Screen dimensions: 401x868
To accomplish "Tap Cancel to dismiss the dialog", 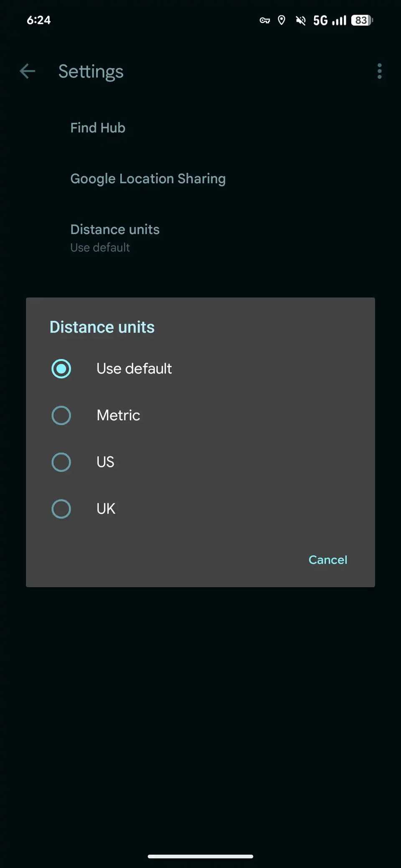I will (x=328, y=560).
